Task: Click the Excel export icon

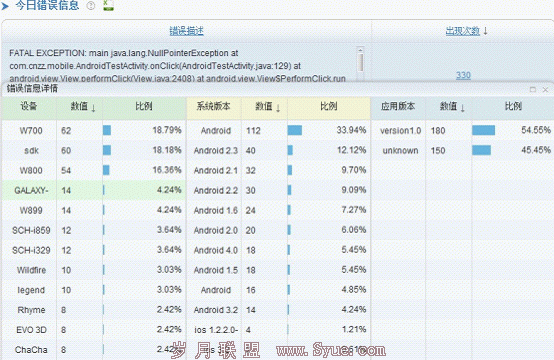Action: (108, 5)
